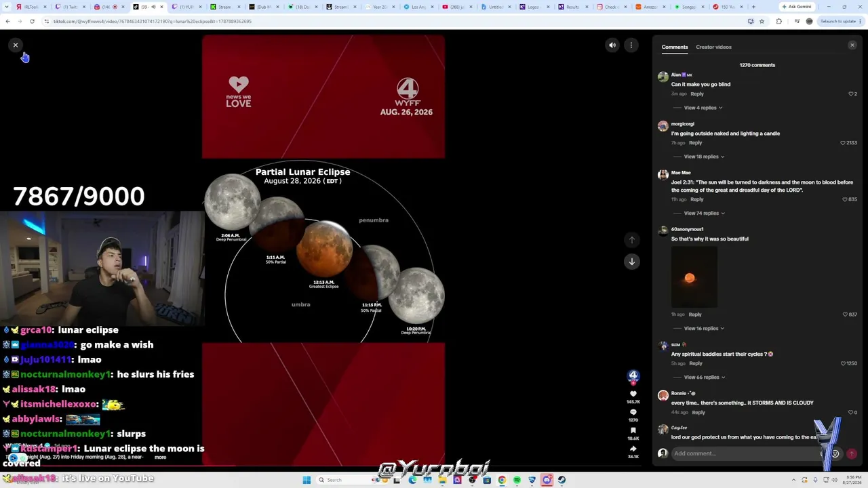Open the taskbar clock and date
This screenshot has height=488, width=868.
854,480
